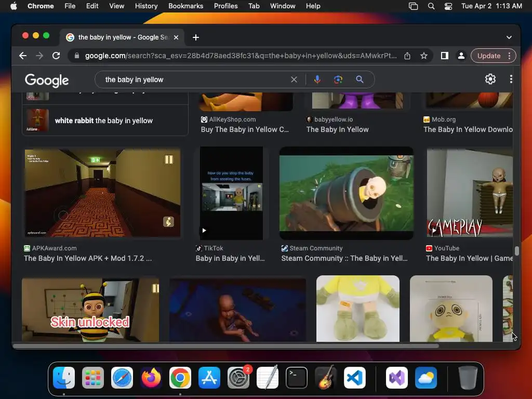Viewport: 532px width, 399px height.
Task: Go back with the browser back arrow
Action: tap(23, 56)
